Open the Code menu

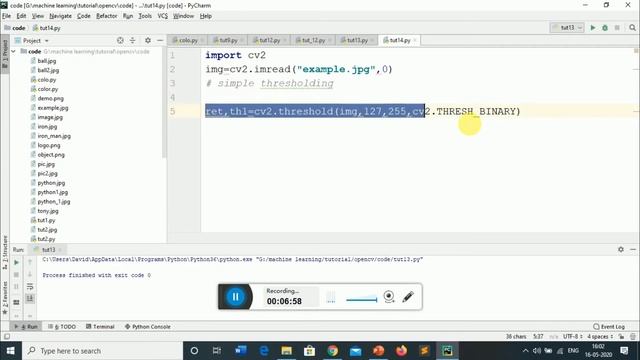click(x=84, y=16)
